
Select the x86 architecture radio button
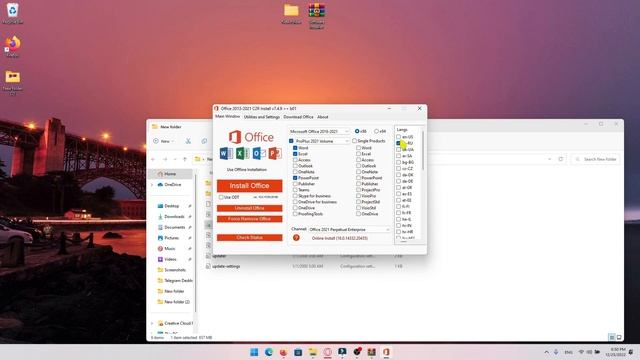tap(357, 131)
